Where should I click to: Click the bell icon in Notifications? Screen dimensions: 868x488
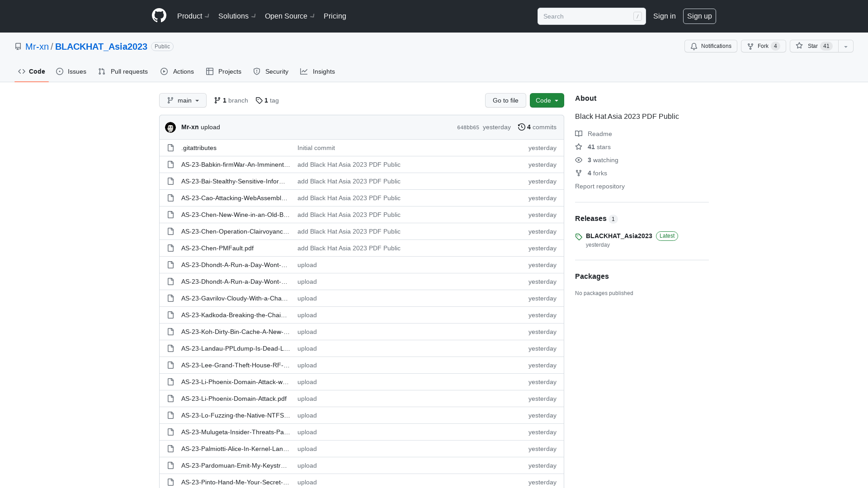[x=694, y=46]
